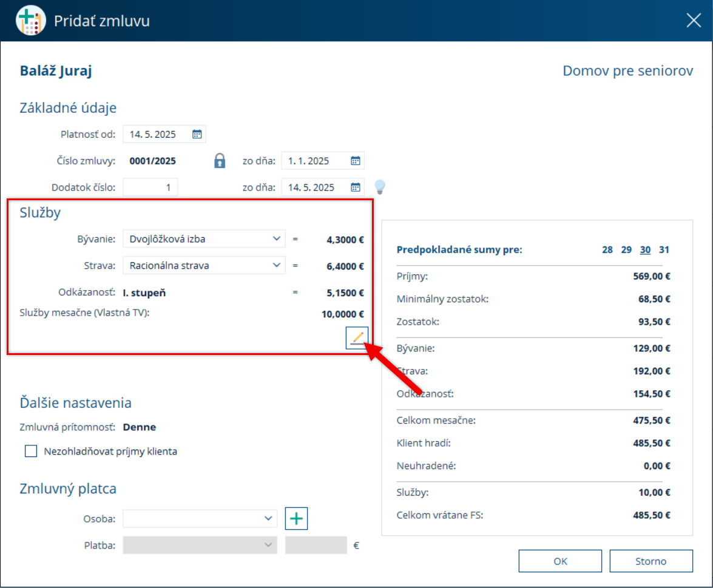Click the Neuhradené value 0,00 €

[x=657, y=466]
